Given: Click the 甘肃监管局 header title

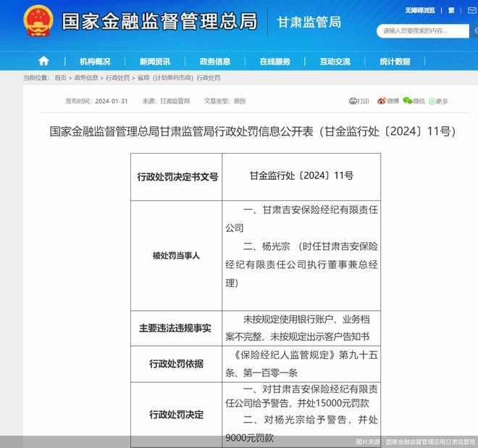Looking at the screenshot, I should [309, 22].
